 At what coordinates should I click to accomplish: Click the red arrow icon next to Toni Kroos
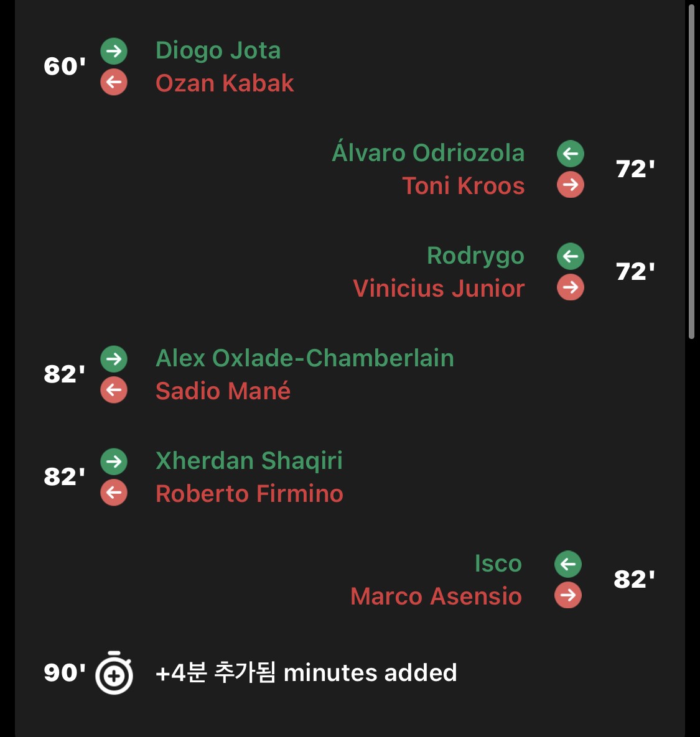point(570,184)
